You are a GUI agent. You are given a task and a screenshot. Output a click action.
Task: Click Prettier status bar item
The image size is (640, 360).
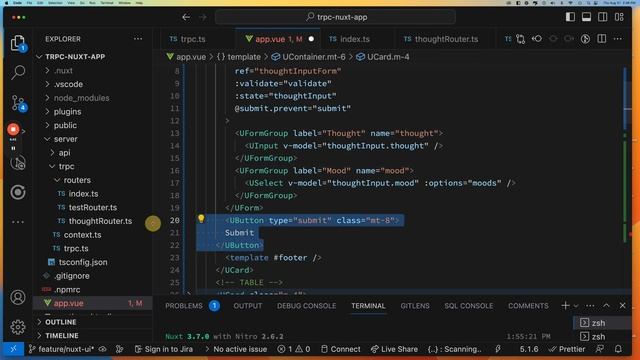(568, 349)
